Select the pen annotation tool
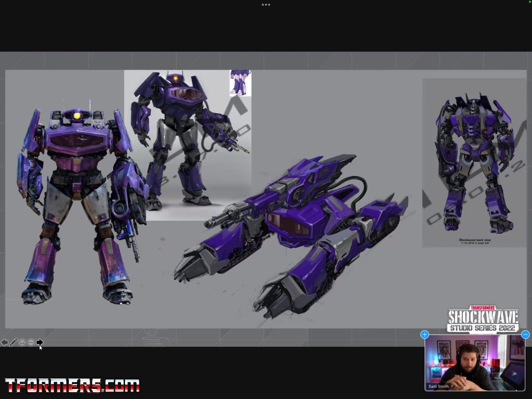This screenshot has width=532, height=399. pos(13,342)
